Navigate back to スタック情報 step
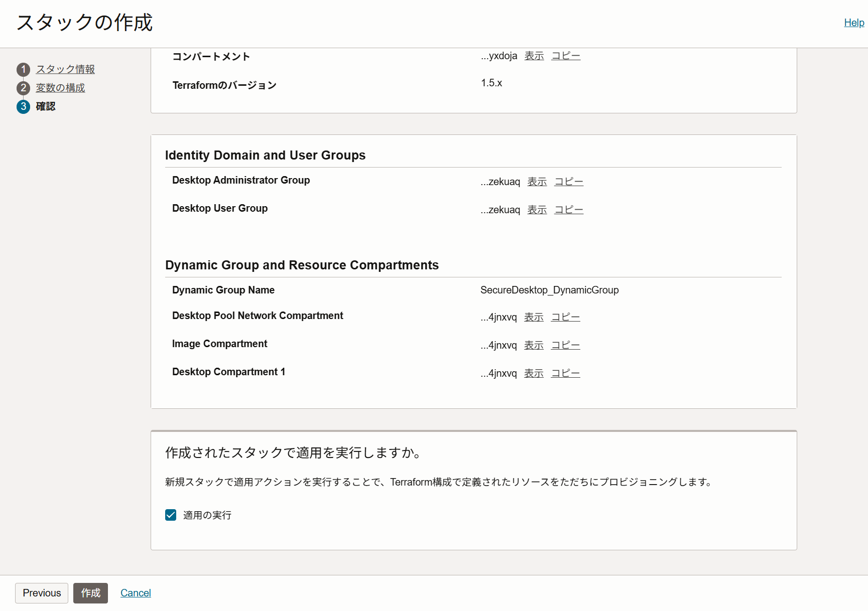The height and width of the screenshot is (611, 868). coord(64,69)
